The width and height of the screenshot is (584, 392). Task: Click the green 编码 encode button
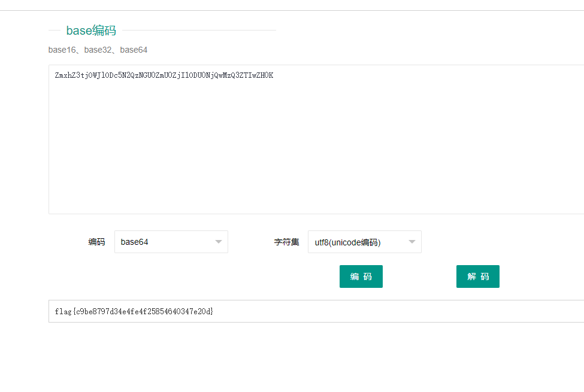pos(361,276)
